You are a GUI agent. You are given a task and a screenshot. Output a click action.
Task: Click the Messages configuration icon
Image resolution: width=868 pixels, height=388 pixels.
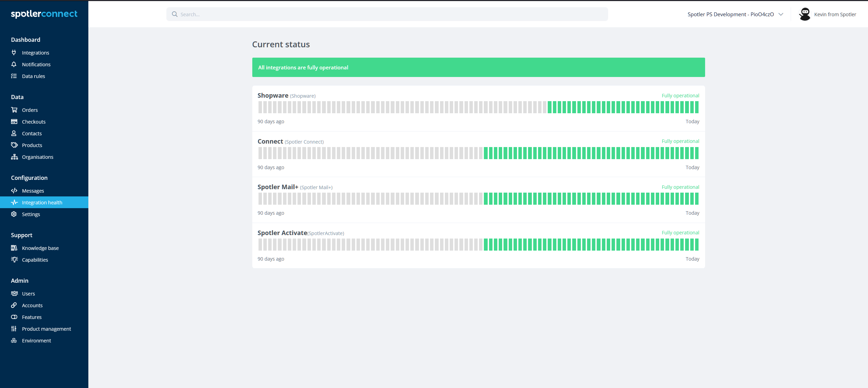14,191
